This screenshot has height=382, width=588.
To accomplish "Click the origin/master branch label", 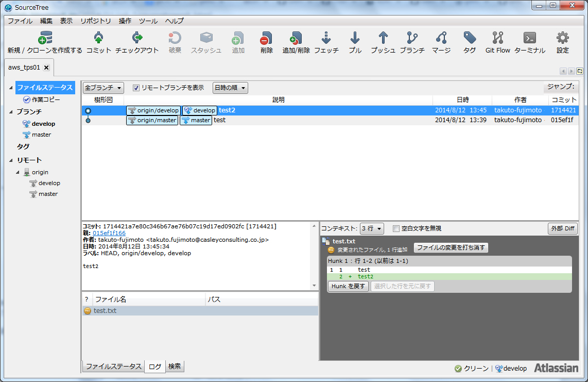I will [152, 120].
